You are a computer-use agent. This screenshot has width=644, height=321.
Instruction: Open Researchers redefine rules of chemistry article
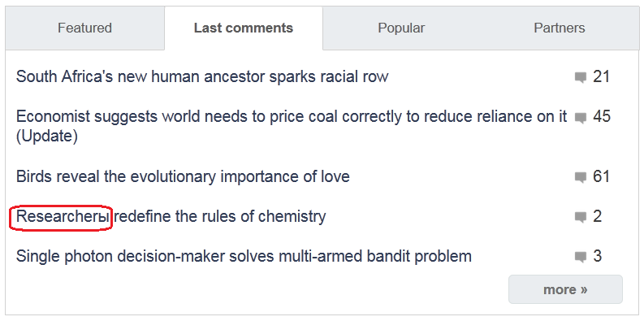[x=171, y=216]
